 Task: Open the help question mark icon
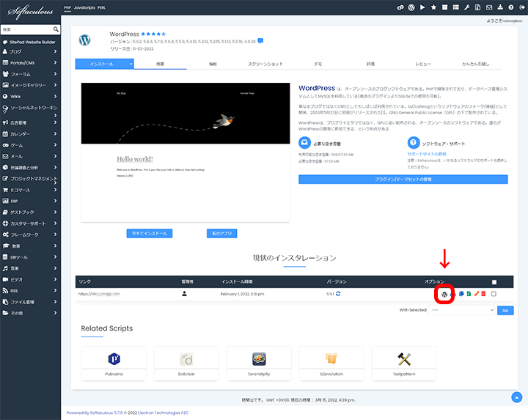pyautogui.click(x=511, y=7)
